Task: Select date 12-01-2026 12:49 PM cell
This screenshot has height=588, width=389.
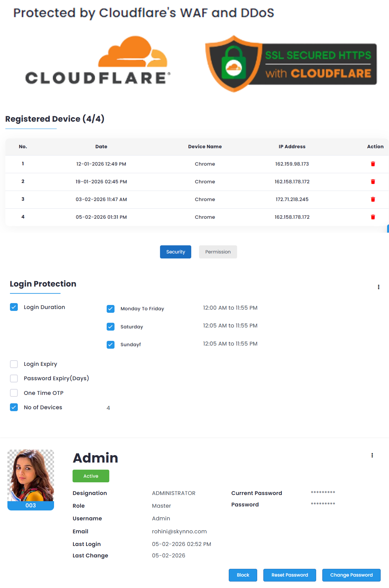Action: click(x=101, y=164)
